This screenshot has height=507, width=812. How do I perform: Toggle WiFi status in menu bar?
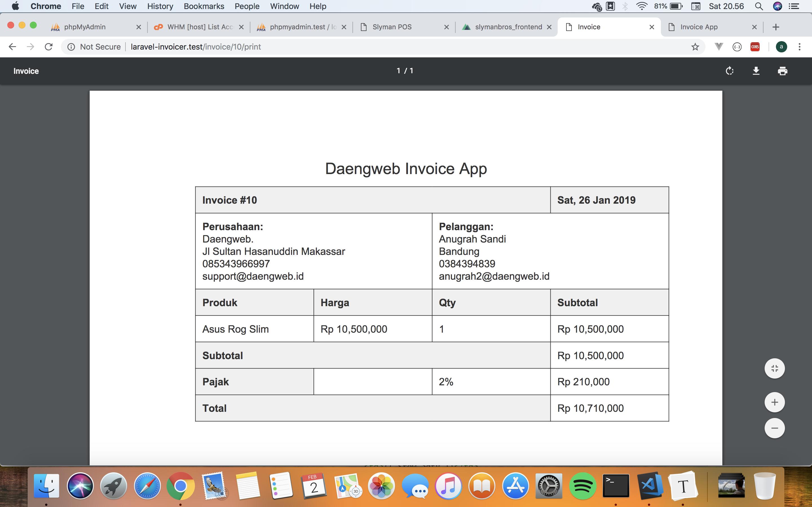point(642,6)
